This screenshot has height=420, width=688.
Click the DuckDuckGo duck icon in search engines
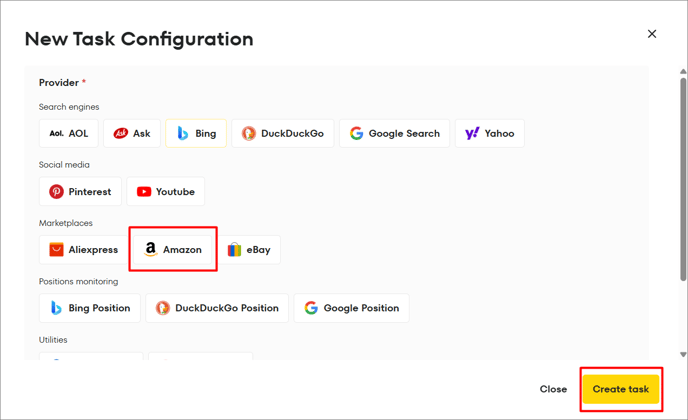249,133
